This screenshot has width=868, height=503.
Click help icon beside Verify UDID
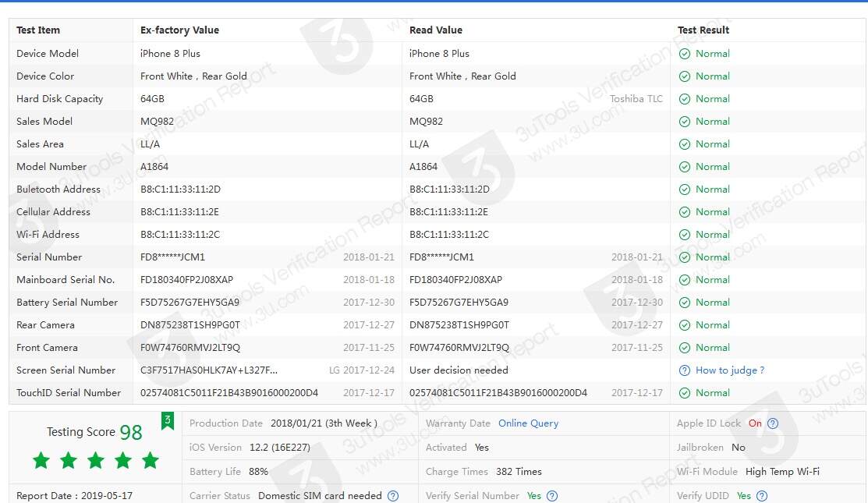tap(762, 496)
